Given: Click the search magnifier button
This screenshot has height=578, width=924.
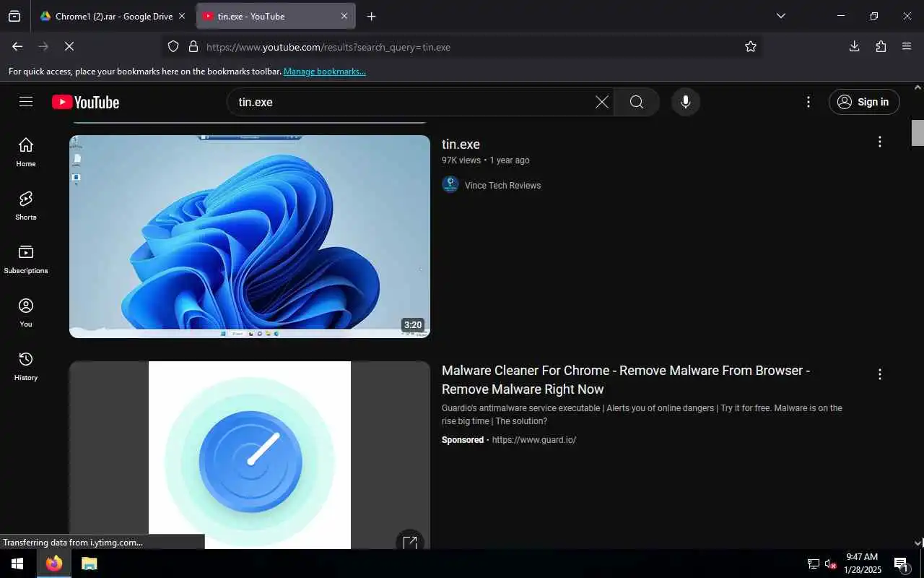Looking at the screenshot, I should [x=637, y=102].
